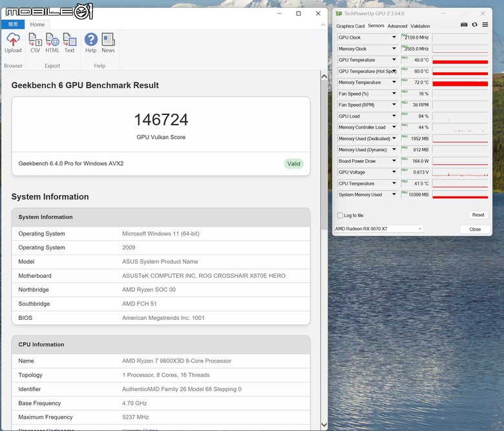Image resolution: width=504 pixels, height=431 pixels.
Task: Click the 146724 GPU Vulkan score
Action: 161,120
